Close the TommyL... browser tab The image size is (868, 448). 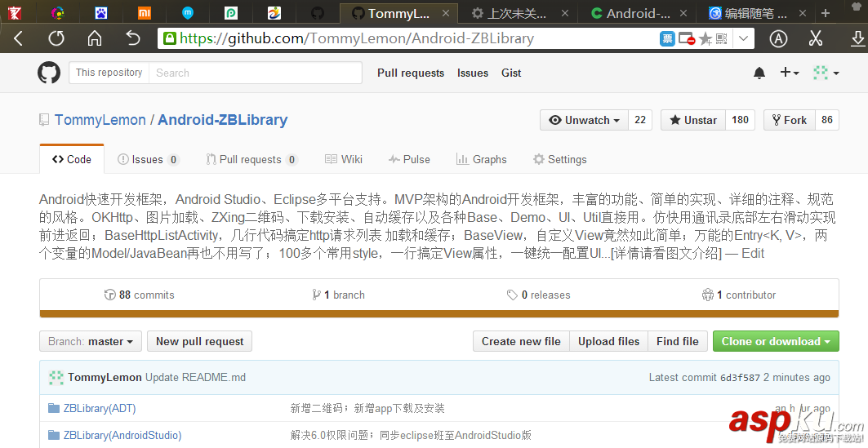(x=444, y=13)
